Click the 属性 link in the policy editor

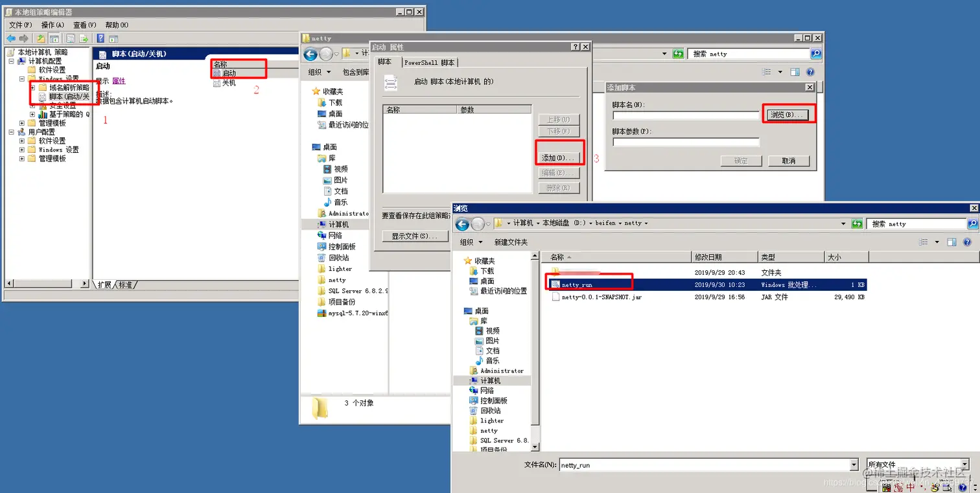(119, 81)
